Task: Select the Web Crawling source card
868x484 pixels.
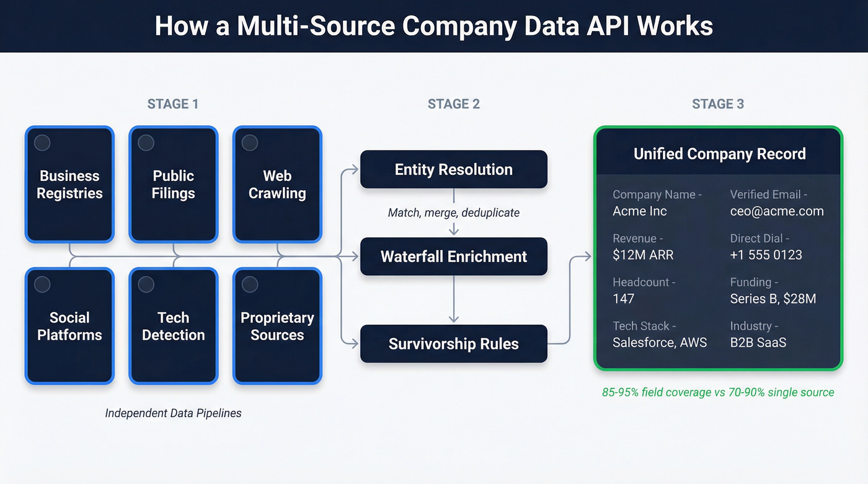Action: (x=277, y=185)
